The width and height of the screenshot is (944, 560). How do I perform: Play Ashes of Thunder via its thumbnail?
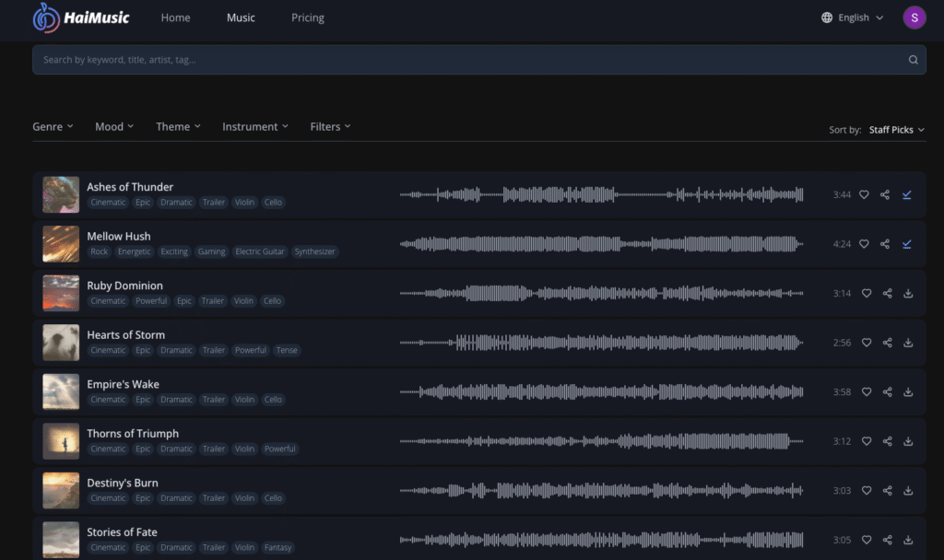61,194
